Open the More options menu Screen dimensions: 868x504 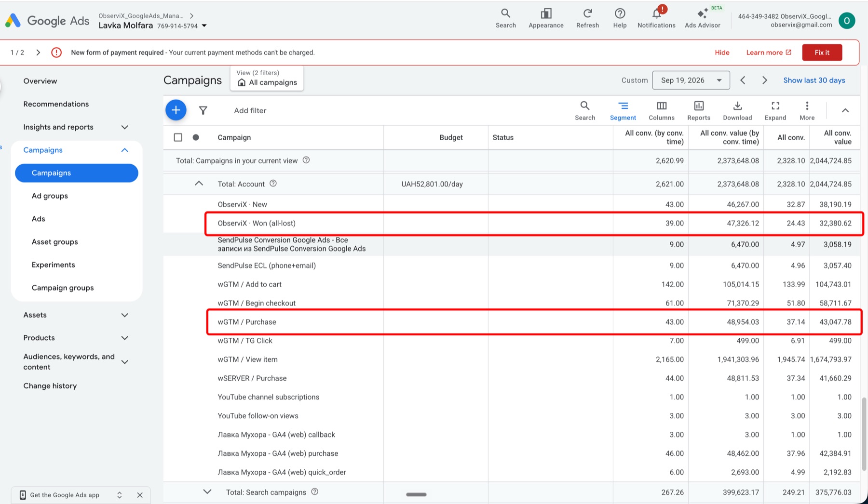[x=807, y=110]
